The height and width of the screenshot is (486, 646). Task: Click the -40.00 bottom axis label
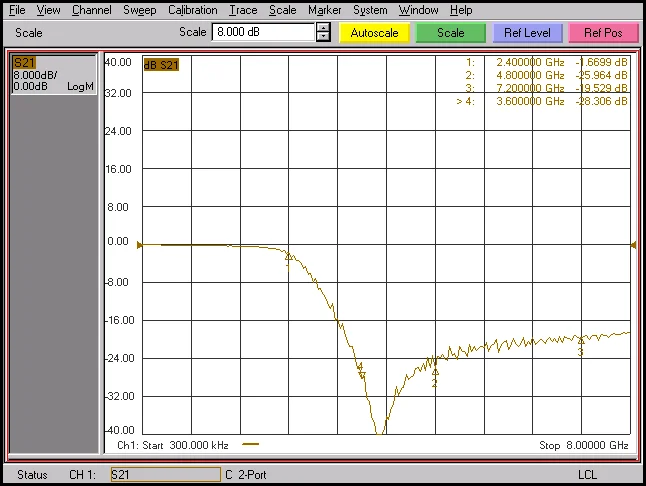pos(120,430)
